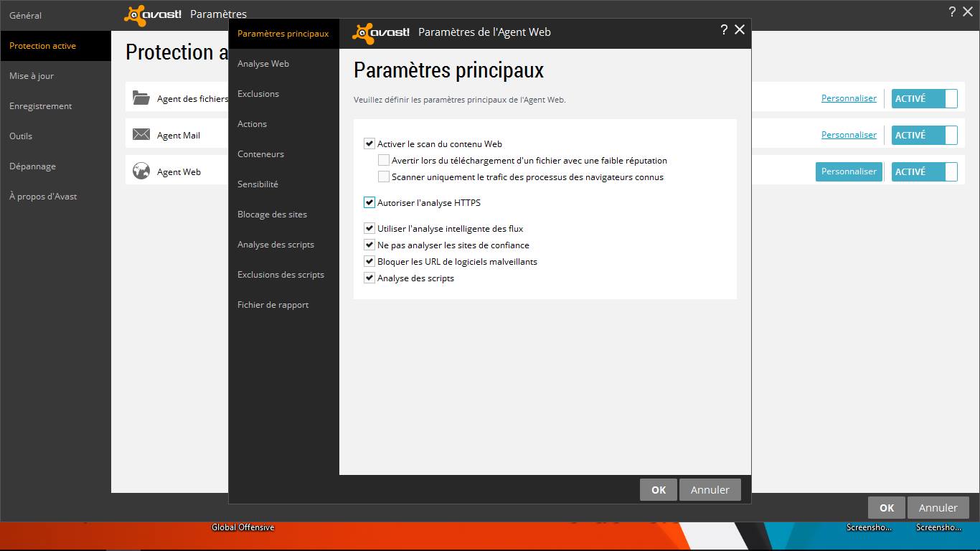Open help with the question mark in the Agent Web dialog
980x551 pixels.
(x=724, y=30)
